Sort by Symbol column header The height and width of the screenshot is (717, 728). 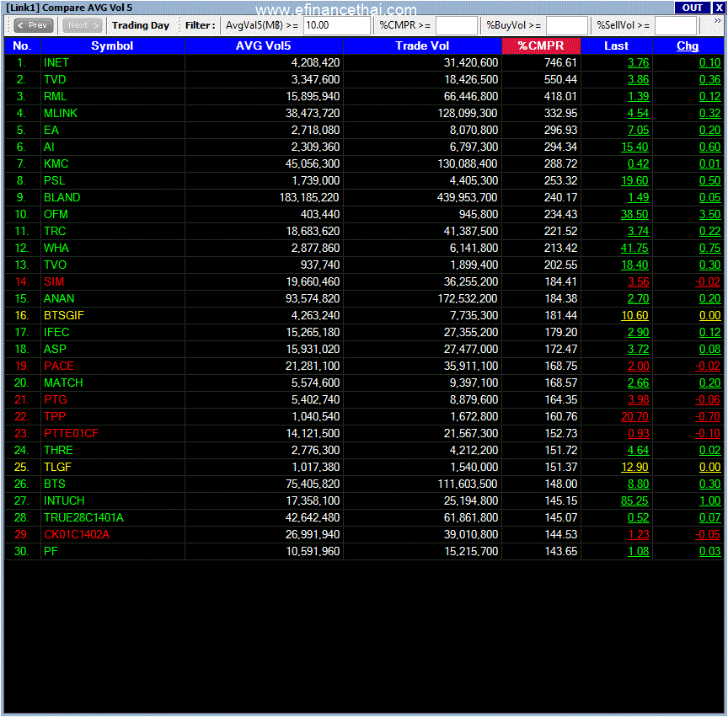pyautogui.click(x=112, y=46)
